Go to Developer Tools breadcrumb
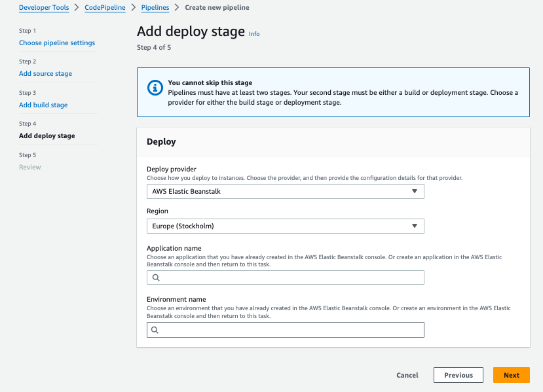This screenshot has height=392, width=543. pyautogui.click(x=43, y=8)
